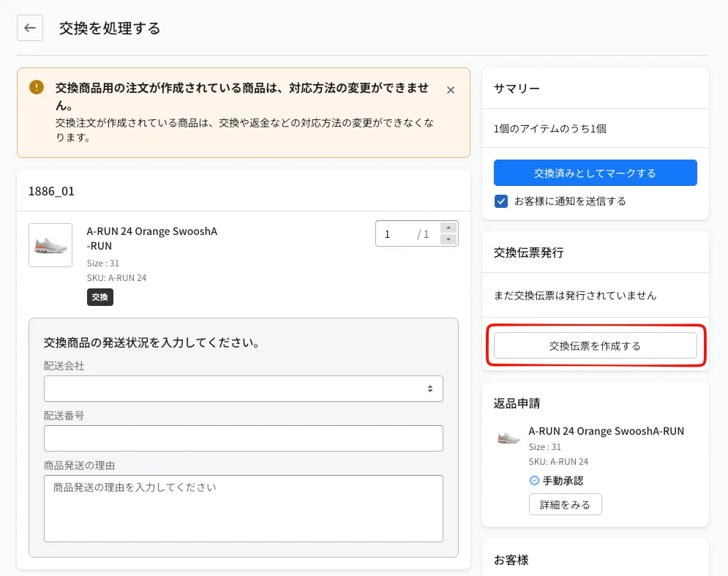Viewport: 728px width, 576px height.
Task: Click the text 1個のアイテムのうち1個
Action: 549,129
